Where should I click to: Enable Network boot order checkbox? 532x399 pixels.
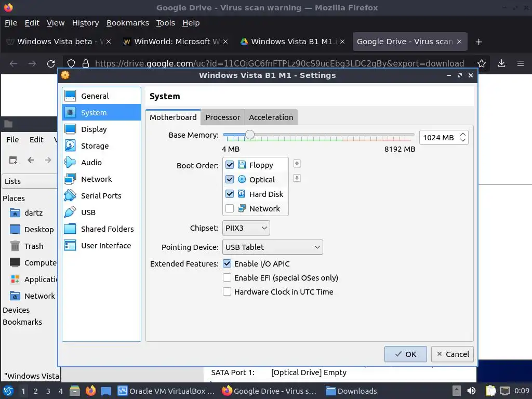(x=230, y=208)
